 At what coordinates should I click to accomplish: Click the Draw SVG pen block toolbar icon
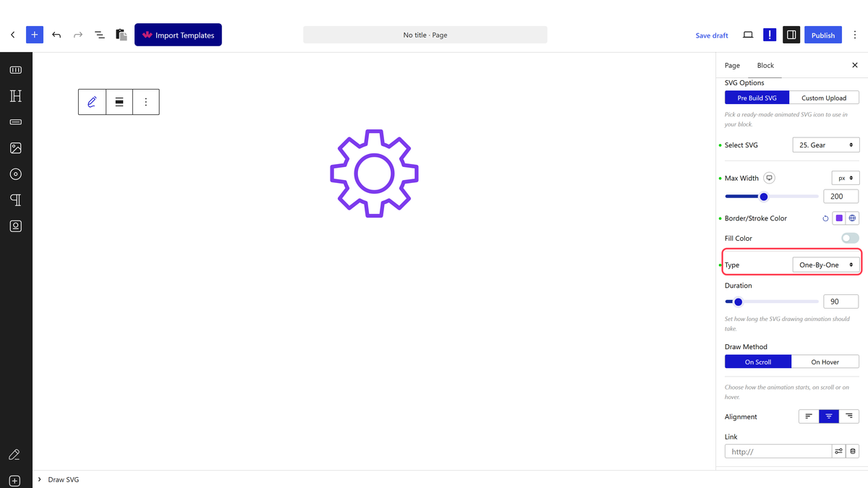[x=92, y=102]
